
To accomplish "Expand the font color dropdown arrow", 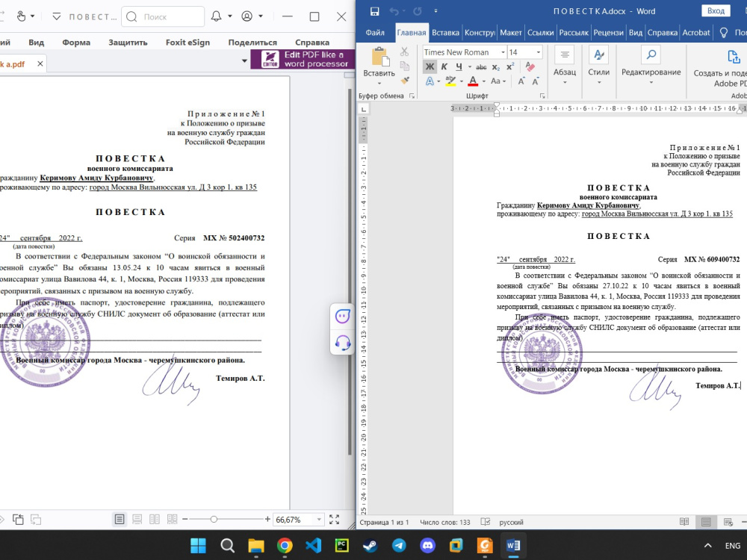I will click(483, 81).
